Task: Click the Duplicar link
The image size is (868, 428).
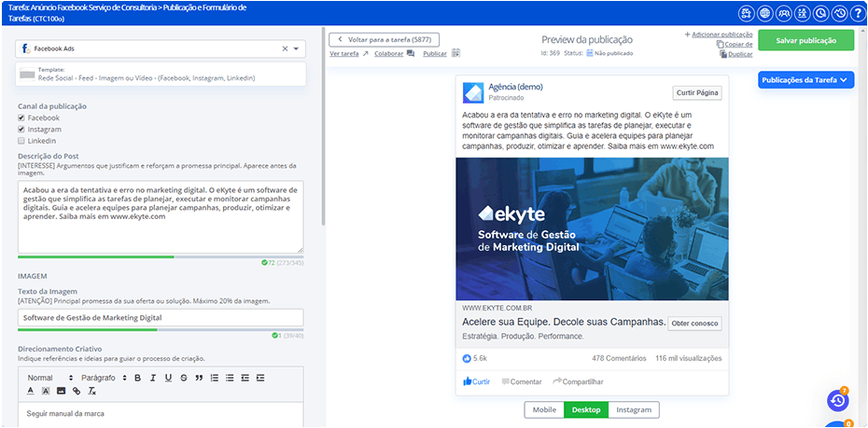Action: (x=740, y=54)
